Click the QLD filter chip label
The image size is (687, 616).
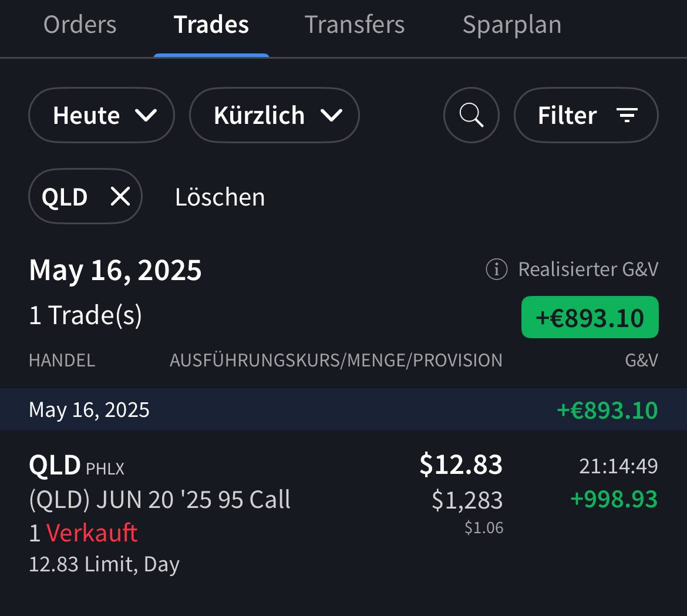tap(65, 197)
